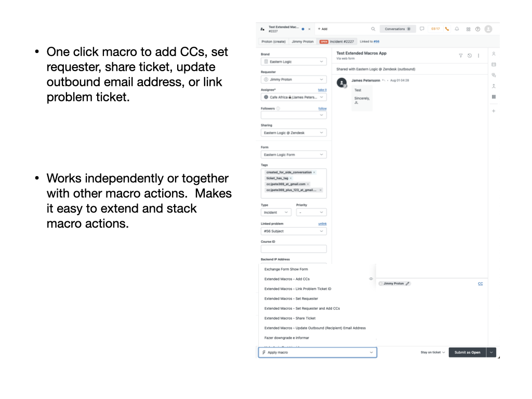
Task: Remove the ticket_has_tag tag
Action: tap(291, 178)
